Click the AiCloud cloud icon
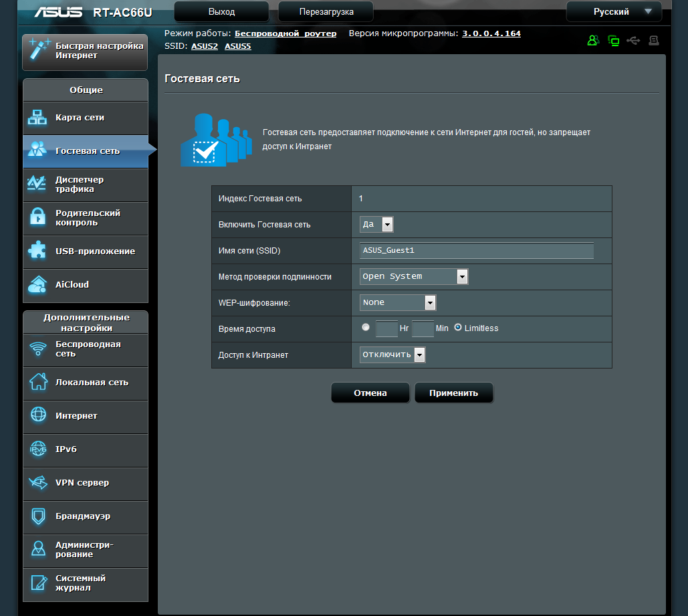 tap(37, 284)
